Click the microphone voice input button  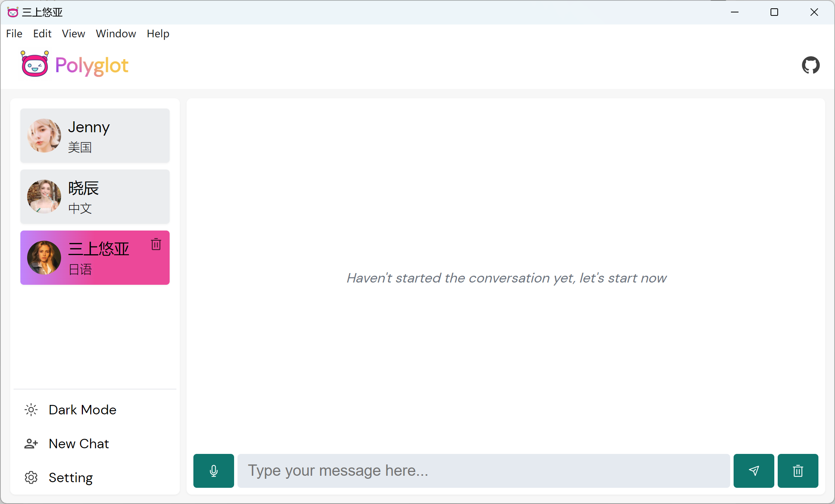213,471
